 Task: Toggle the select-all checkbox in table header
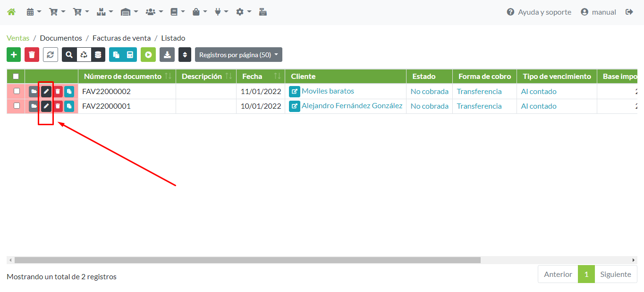[16, 76]
